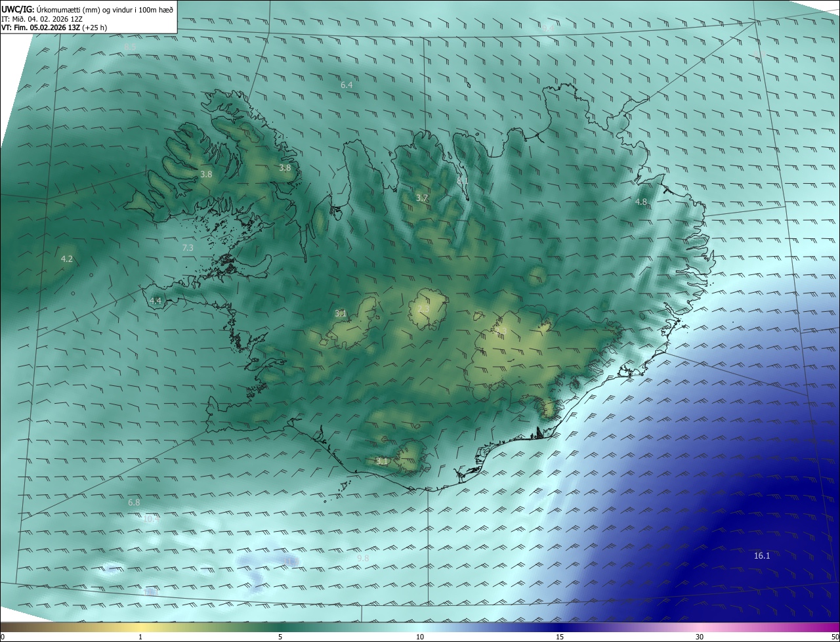840x642 pixels.
Task: Click the colour scale tick label 15
Action: [560, 637]
